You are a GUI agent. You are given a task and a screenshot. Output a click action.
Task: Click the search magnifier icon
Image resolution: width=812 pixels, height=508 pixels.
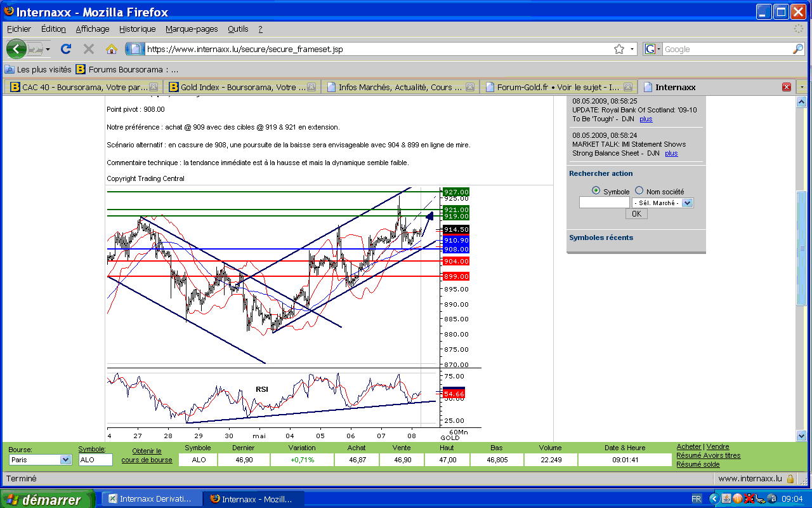(798, 49)
